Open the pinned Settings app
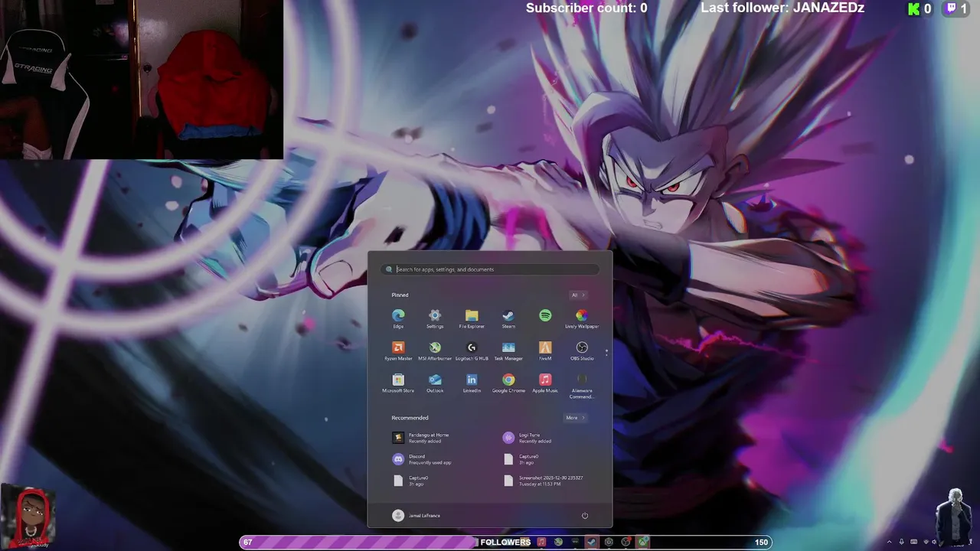This screenshot has height=551, width=980. pyautogui.click(x=435, y=318)
